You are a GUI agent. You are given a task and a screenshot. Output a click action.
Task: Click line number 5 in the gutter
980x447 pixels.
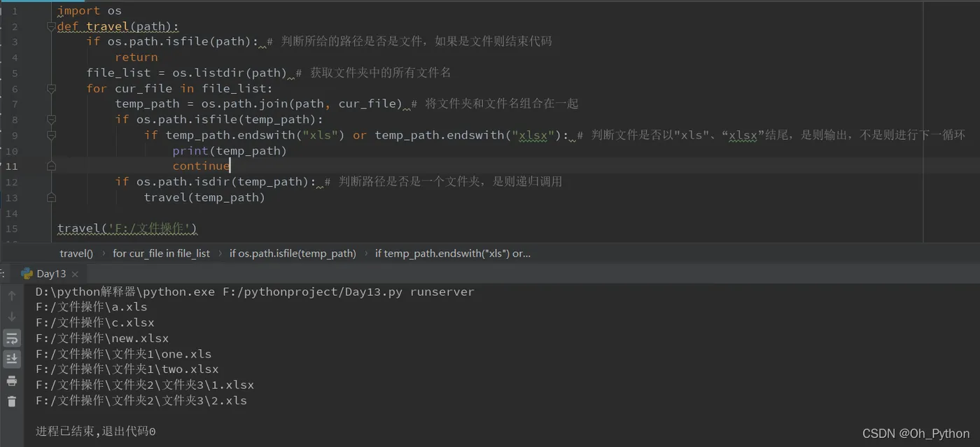click(x=14, y=73)
